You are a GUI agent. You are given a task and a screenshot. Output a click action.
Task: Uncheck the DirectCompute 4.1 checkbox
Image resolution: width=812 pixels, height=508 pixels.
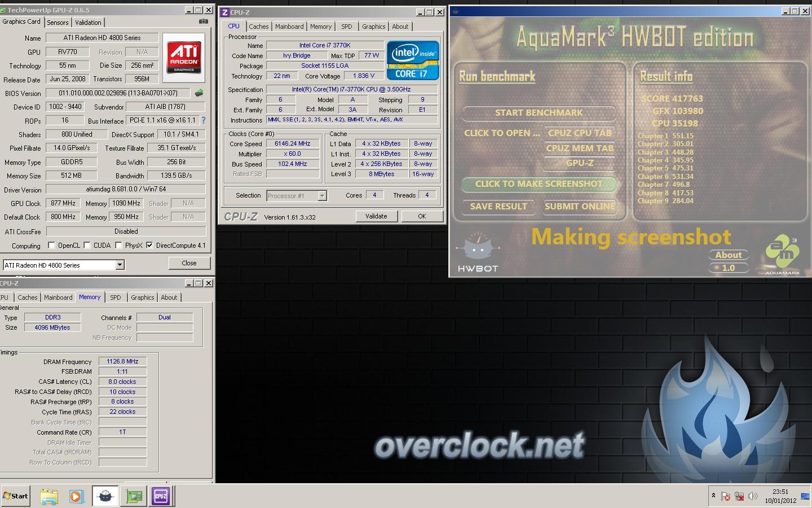point(149,245)
